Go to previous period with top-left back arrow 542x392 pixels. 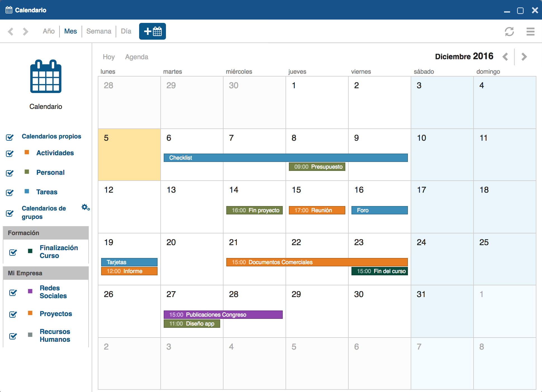click(x=11, y=31)
